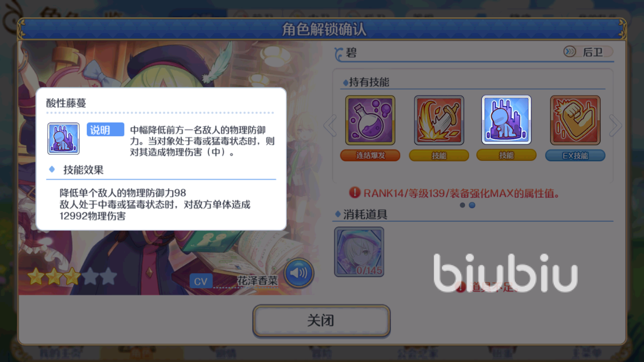
Task: Click the CV label badge
Action: (x=201, y=282)
